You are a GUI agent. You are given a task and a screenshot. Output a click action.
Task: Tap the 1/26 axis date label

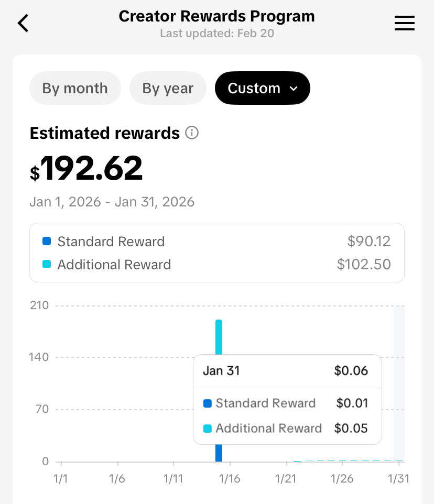[x=342, y=479]
